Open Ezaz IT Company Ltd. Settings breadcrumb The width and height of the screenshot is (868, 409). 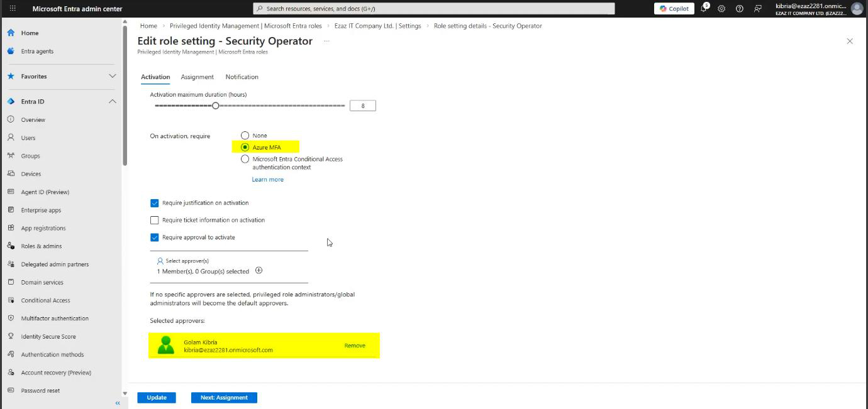[378, 26]
